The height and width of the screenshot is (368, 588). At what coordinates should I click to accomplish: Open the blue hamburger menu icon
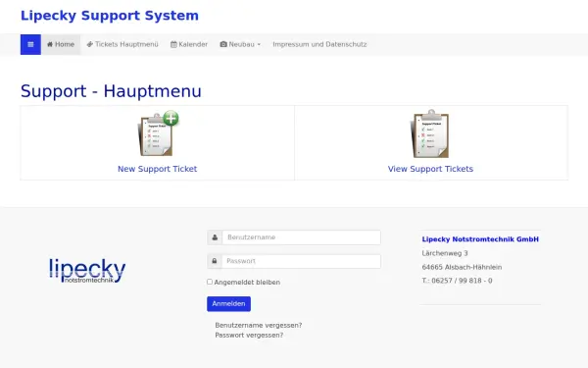(30, 44)
